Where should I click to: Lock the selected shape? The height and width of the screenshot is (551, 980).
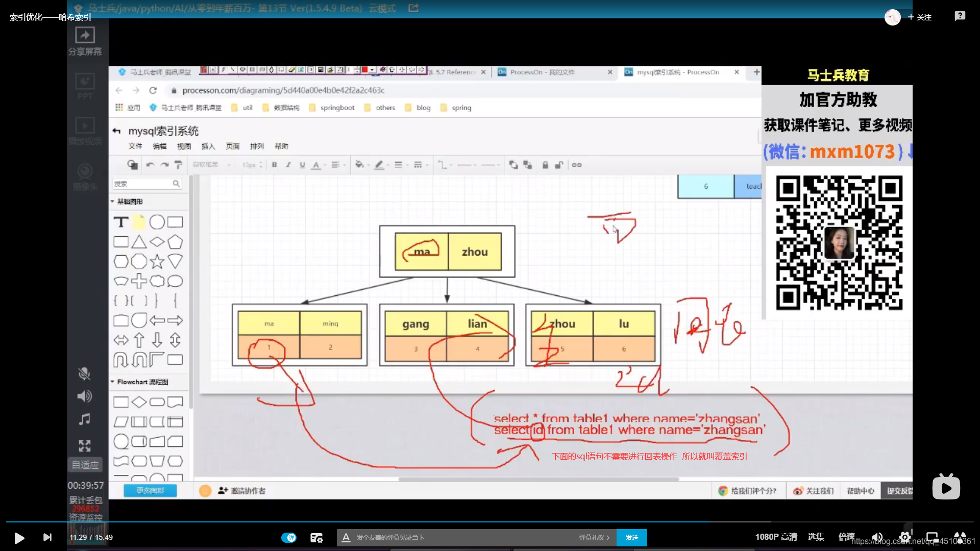(545, 165)
